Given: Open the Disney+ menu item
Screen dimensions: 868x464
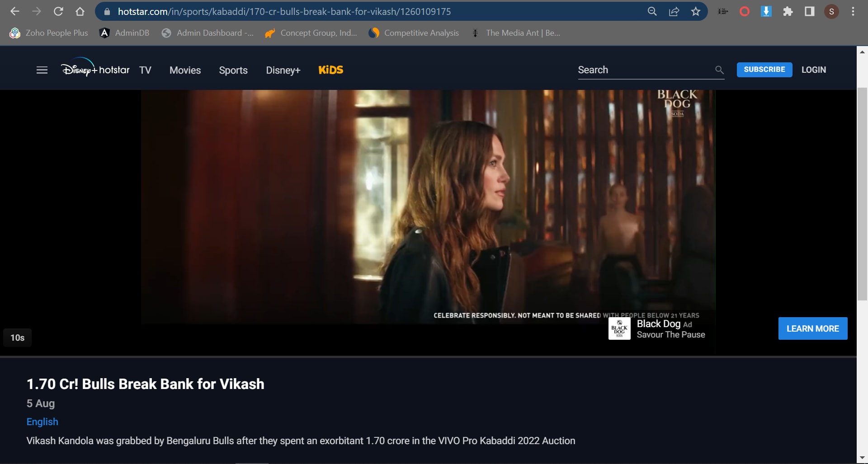Looking at the screenshot, I should click(x=283, y=70).
